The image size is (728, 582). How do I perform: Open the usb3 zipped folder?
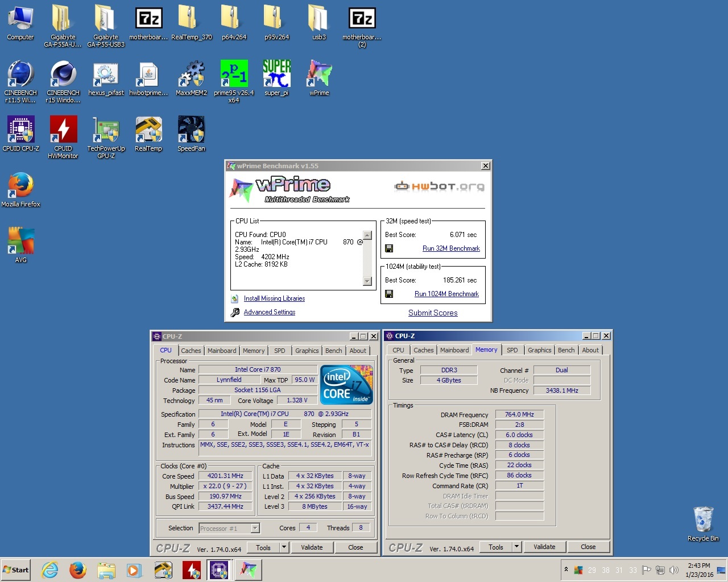(319, 23)
